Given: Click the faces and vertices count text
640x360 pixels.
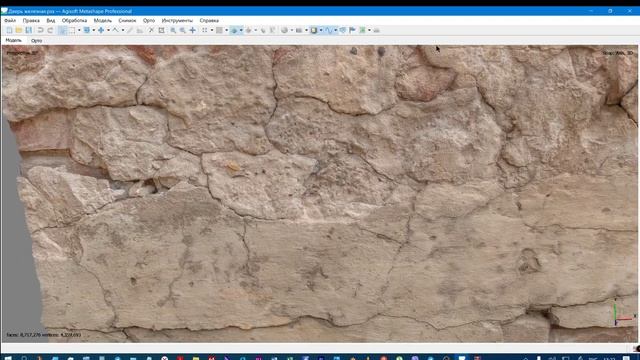Looking at the screenshot, I should [x=44, y=335].
